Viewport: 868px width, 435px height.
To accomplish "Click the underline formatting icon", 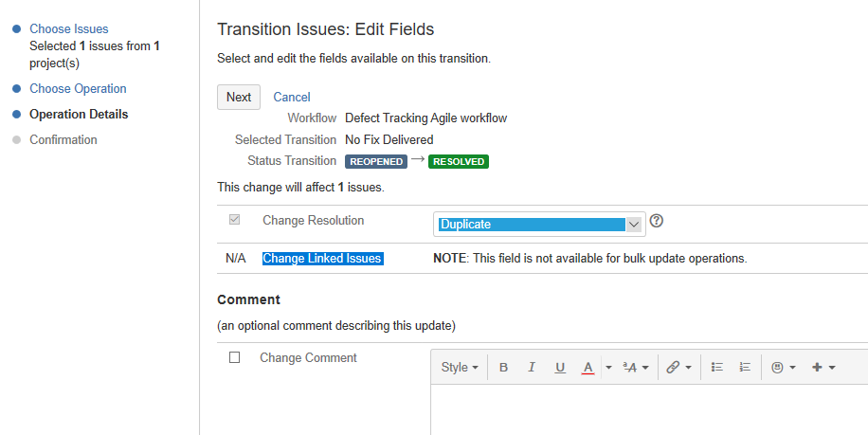I will (560, 368).
